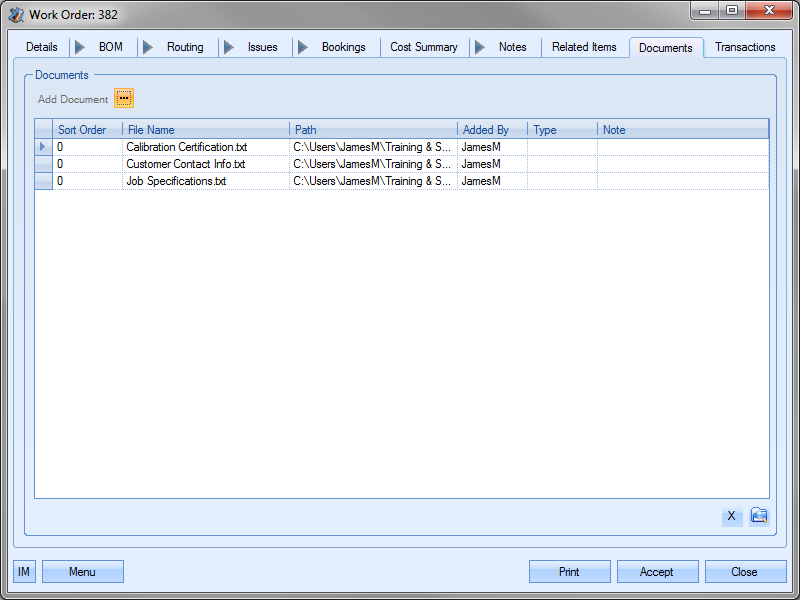Image resolution: width=800 pixels, height=600 pixels.
Task: Click Note cell of Customer Contact Info.txt
Action: click(x=682, y=164)
